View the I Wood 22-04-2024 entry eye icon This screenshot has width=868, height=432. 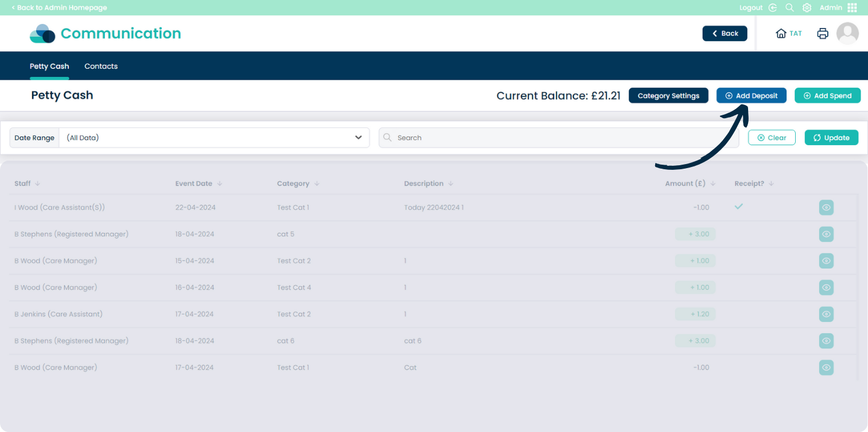pos(826,208)
